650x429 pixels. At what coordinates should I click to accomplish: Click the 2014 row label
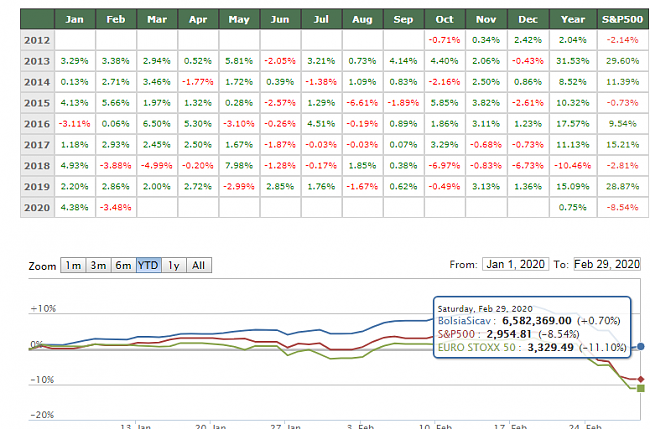[x=37, y=82]
